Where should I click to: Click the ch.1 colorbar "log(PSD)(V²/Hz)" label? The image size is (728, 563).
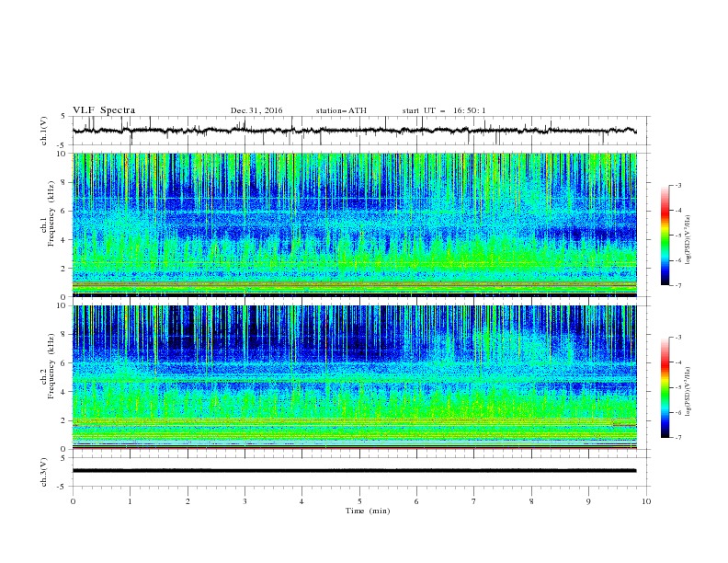point(688,240)
